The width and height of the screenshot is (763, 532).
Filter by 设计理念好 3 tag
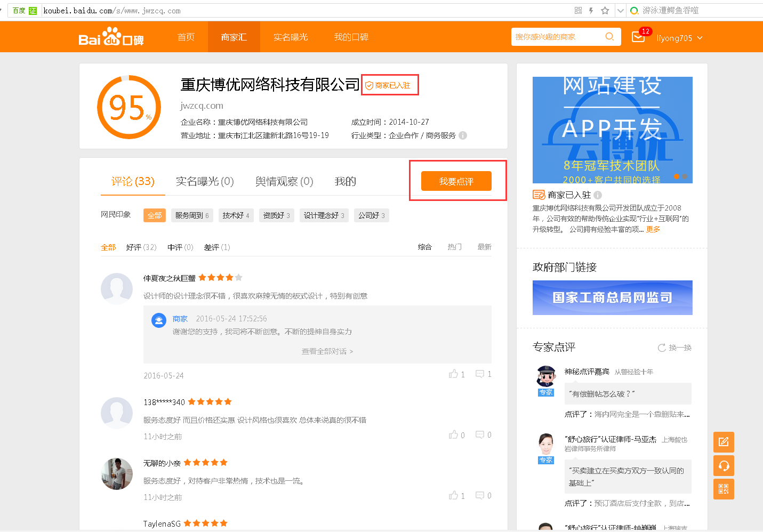click(324, 215)
